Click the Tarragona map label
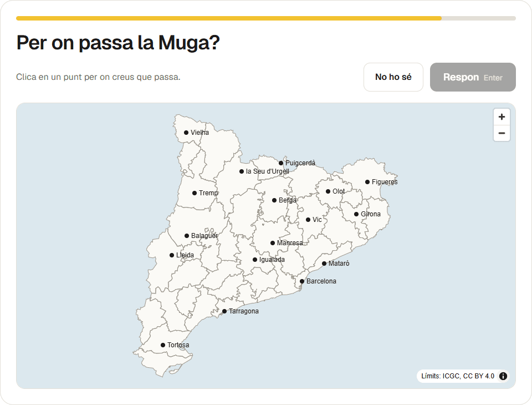 point(244,311)
